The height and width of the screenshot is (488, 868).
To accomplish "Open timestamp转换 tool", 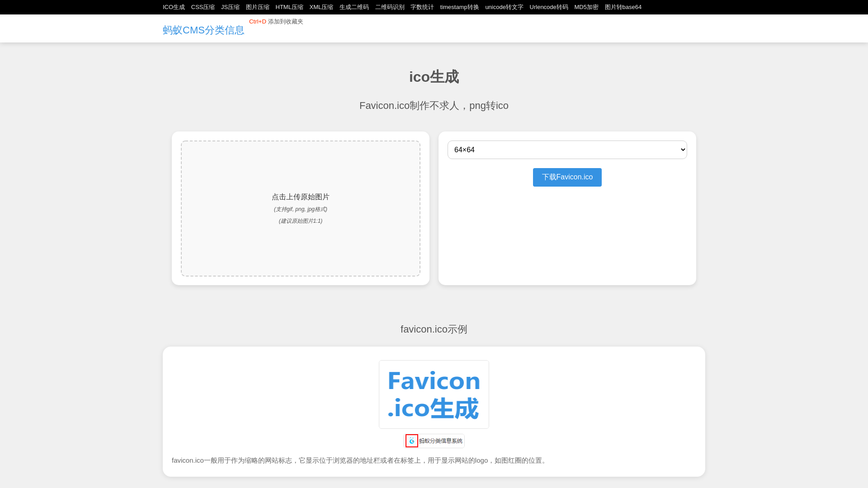I will point(459,7).
